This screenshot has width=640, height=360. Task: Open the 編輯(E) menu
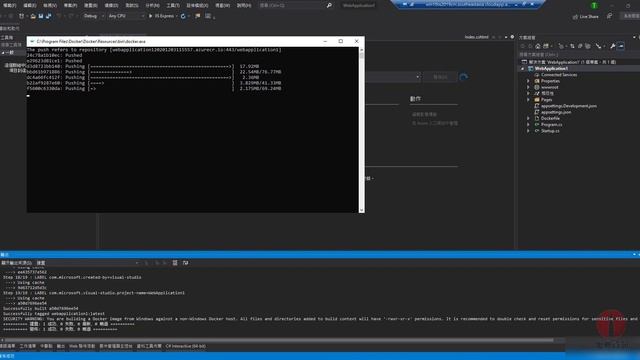(x=30, y=5)
